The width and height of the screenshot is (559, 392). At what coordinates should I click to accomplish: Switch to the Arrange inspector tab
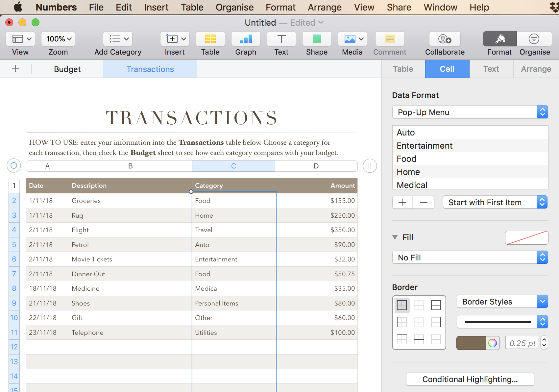536,69
